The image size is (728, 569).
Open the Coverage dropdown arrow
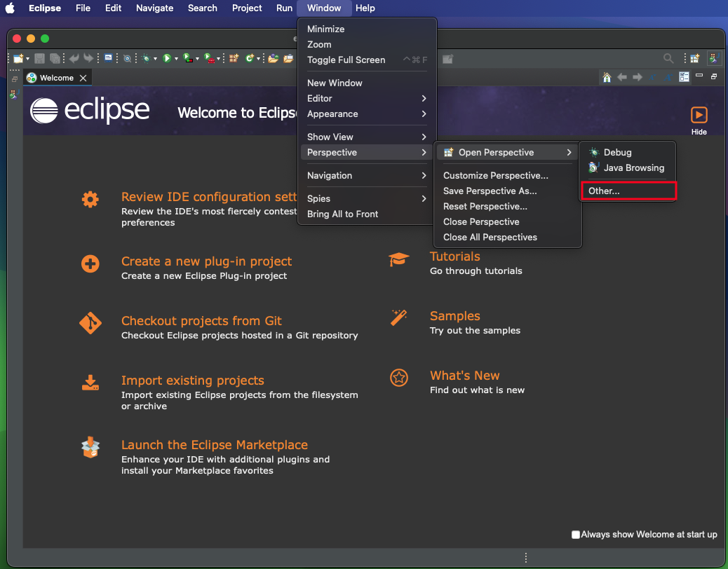(x=197, y=59)
